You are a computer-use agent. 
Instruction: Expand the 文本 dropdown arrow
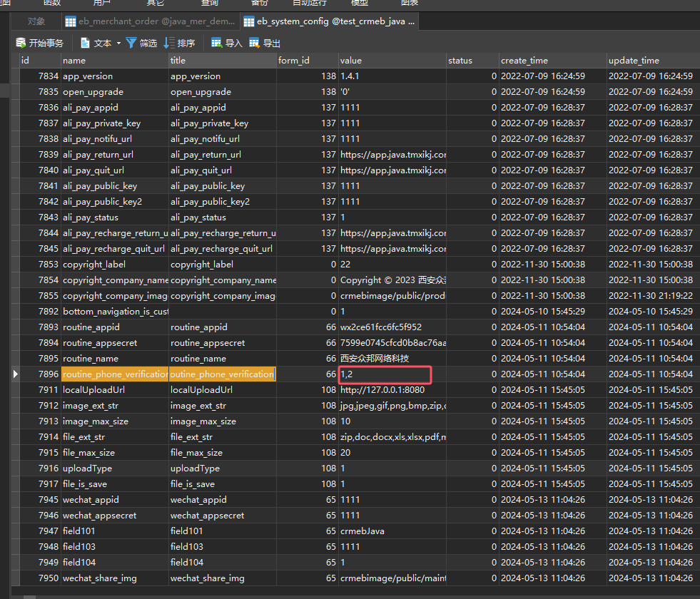[x=118, y=43]
